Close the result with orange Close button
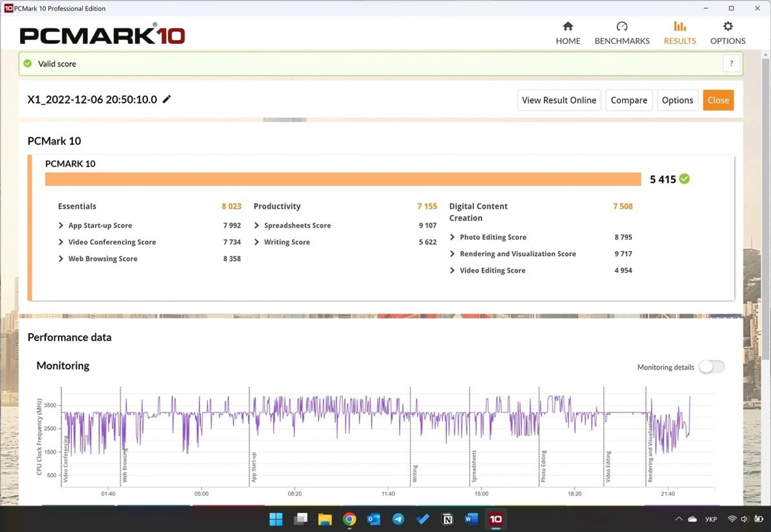771x532 pixels. [x=718, y=100]
